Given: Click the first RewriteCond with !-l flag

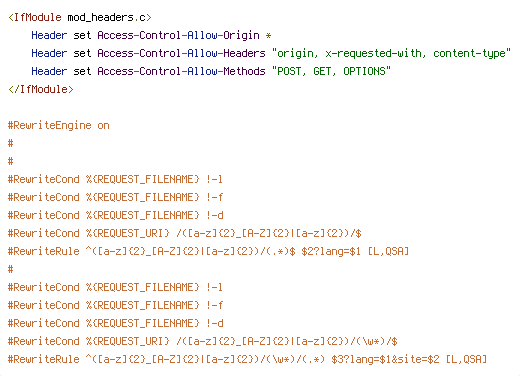Looking at the screenshot, I should pos(115,179).
